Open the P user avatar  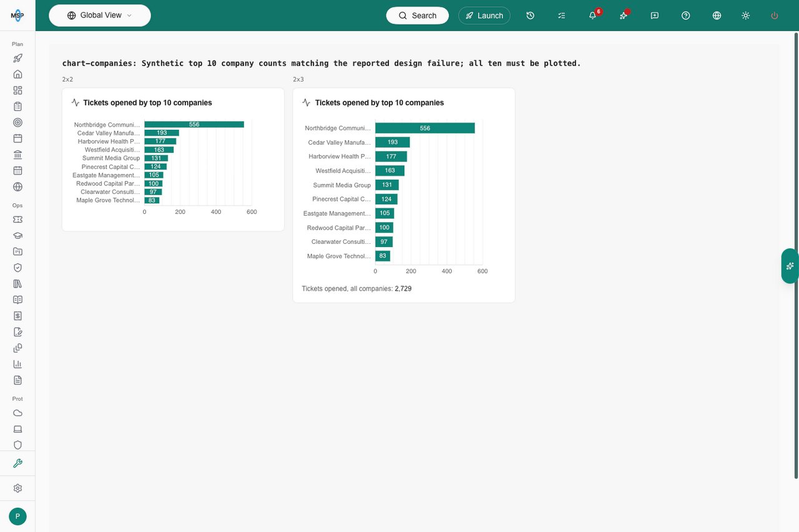pyautogui.click(x=17, y=516)
